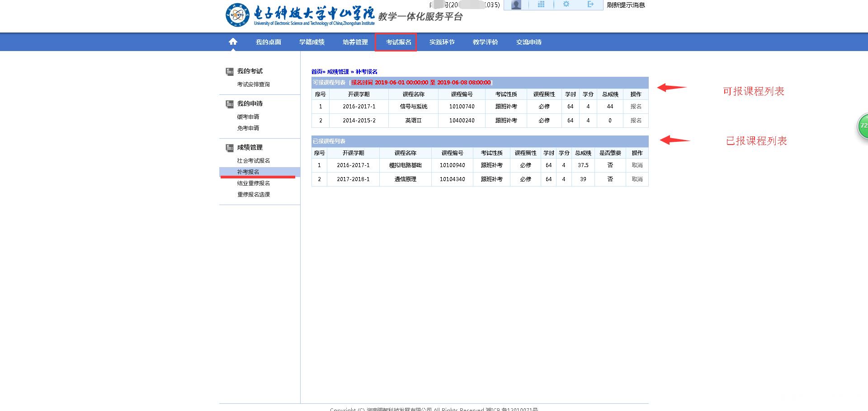Register for the 英语II makeup exam

pyautogui.click(x=636, y=121)
